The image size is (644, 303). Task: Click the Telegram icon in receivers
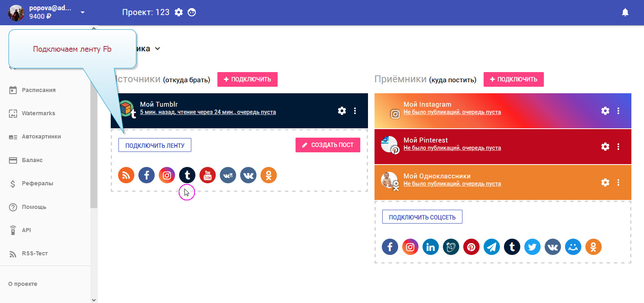(492, 247)
